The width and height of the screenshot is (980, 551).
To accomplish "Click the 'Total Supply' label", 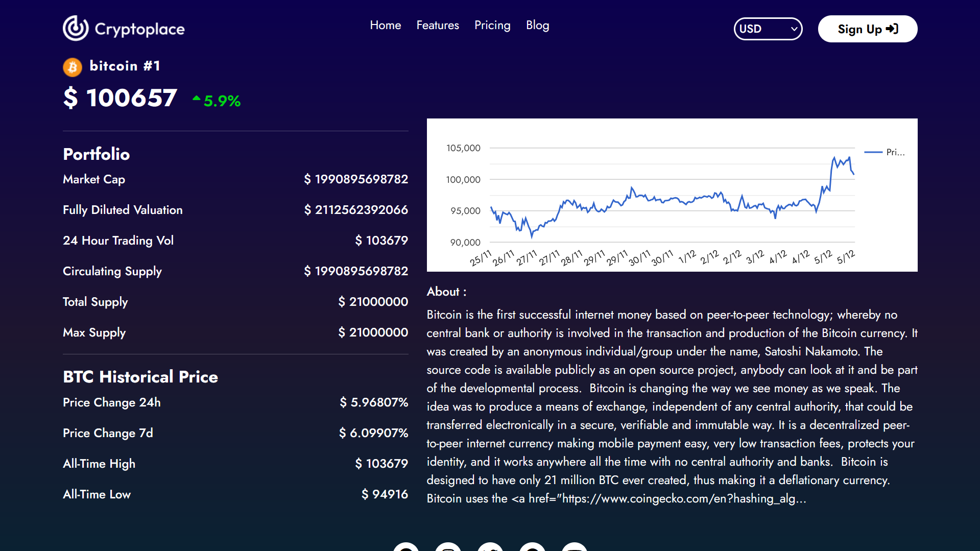I will tap(95, 302).
